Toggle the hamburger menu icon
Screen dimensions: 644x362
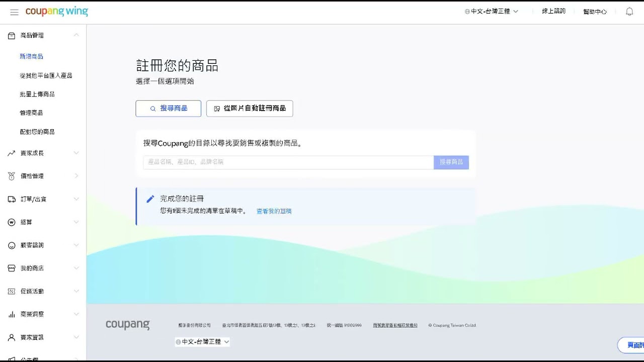click(x=14, y=12)
